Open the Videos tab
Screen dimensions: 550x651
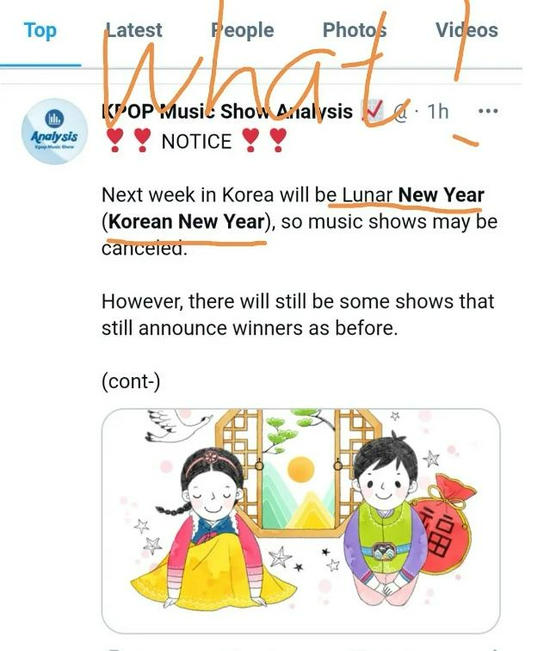[x=467, y=30]
